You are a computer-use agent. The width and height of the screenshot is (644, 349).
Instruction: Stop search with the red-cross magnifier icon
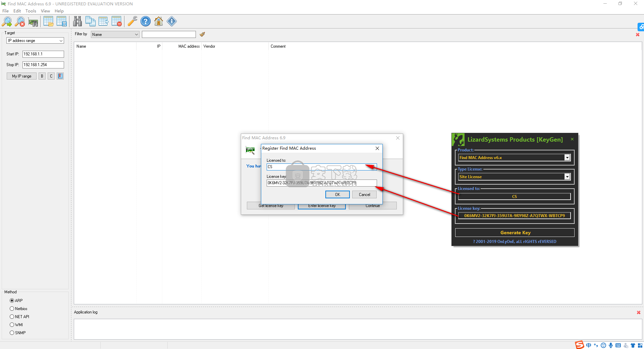[20, 21]
